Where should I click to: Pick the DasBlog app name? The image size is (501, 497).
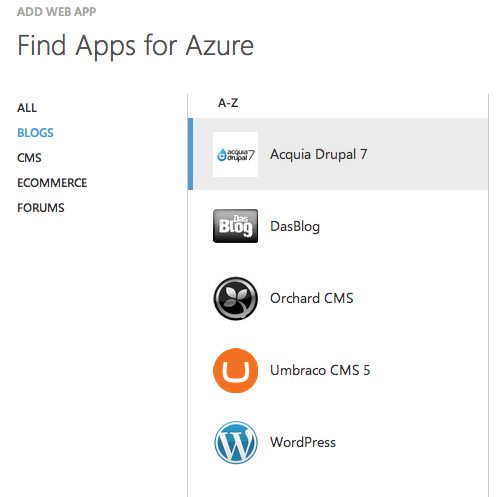click(295, 226)
